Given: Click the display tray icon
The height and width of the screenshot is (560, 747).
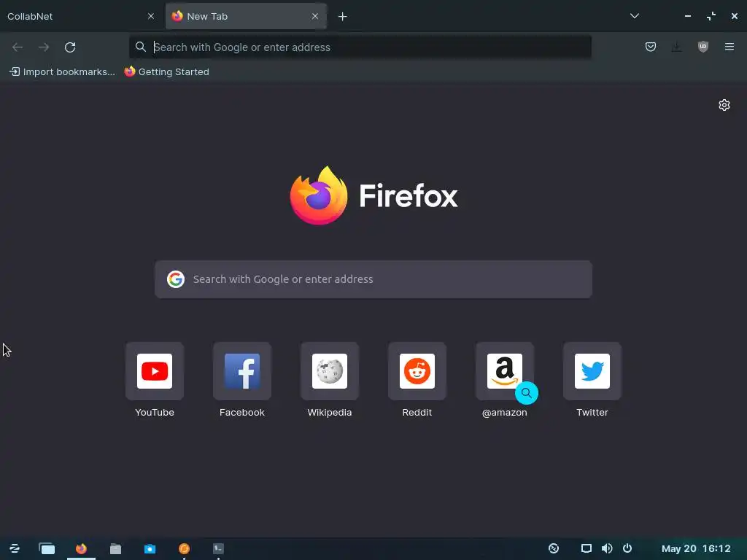Looking at the screenshot, I should pyautogui.click(x=587, y=548).
